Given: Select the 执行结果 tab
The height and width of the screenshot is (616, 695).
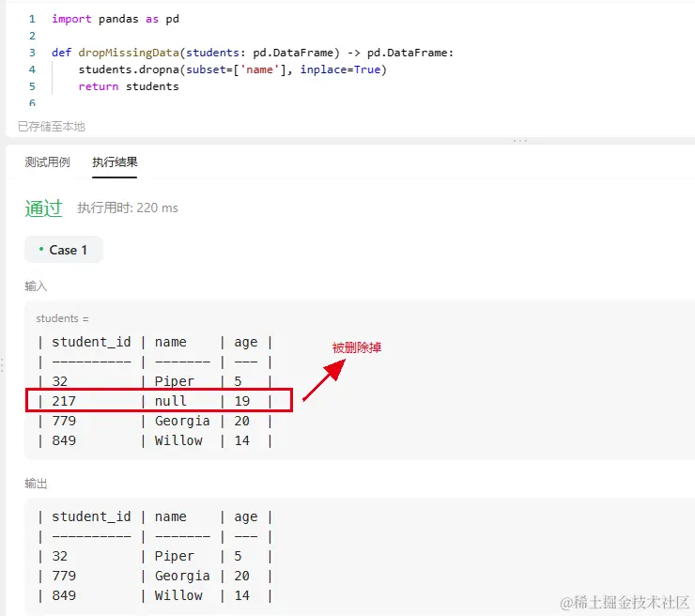Looking at the screenshot, I should 115,162.
